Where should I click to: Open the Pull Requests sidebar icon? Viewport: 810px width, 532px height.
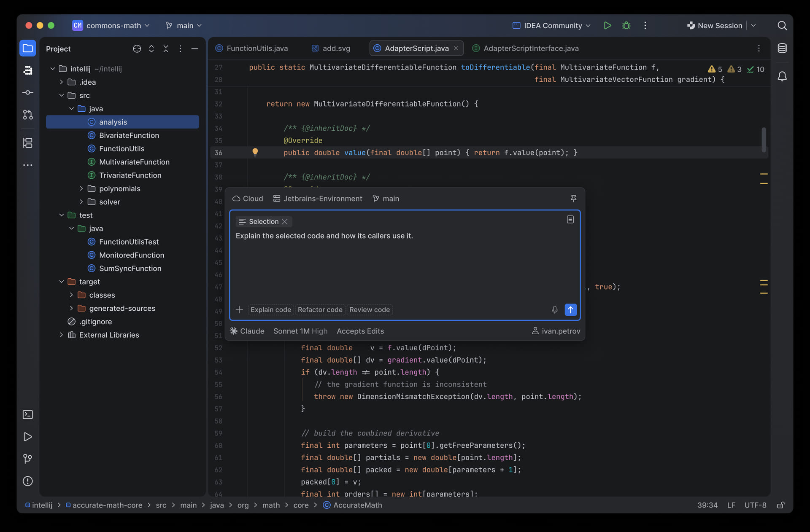click(28, 115)
